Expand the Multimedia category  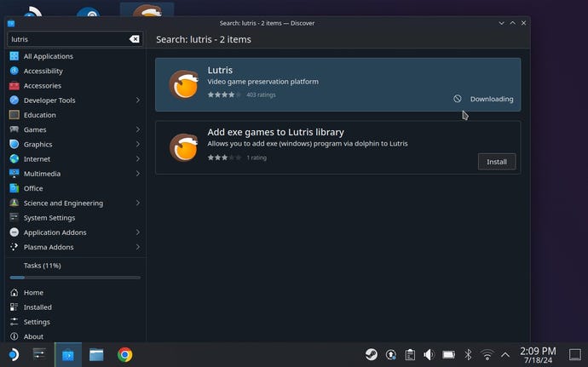click(x=137, y=174)
